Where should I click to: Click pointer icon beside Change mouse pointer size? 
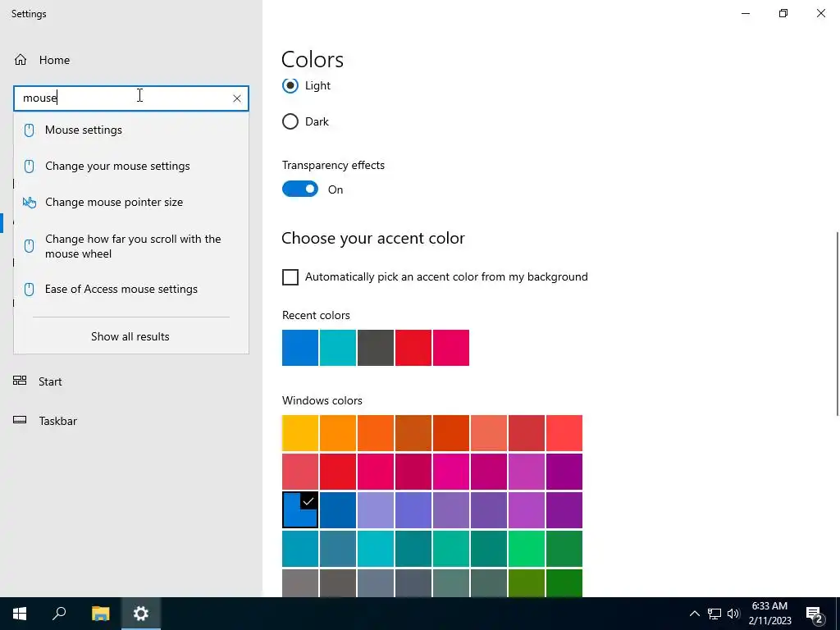29,202
